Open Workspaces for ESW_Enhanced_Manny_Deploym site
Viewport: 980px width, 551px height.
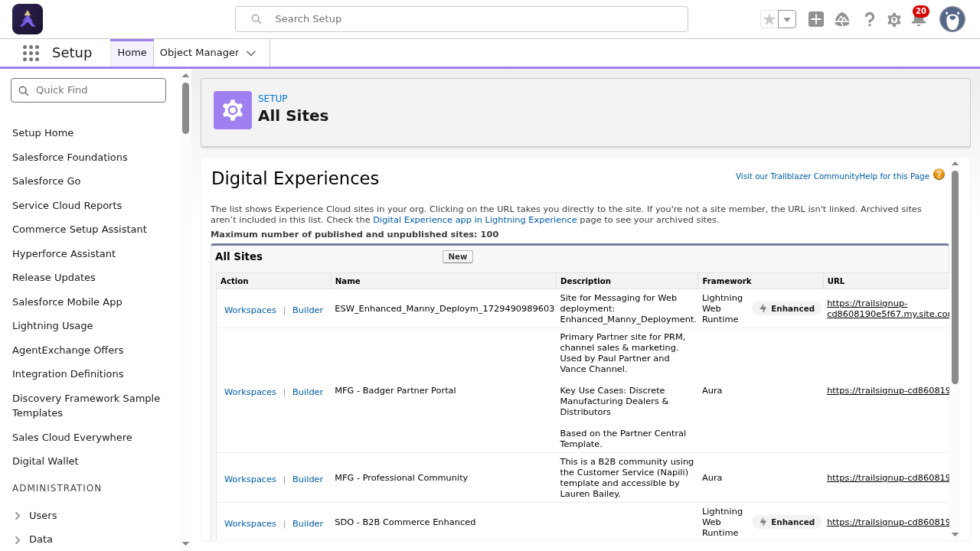250,310
